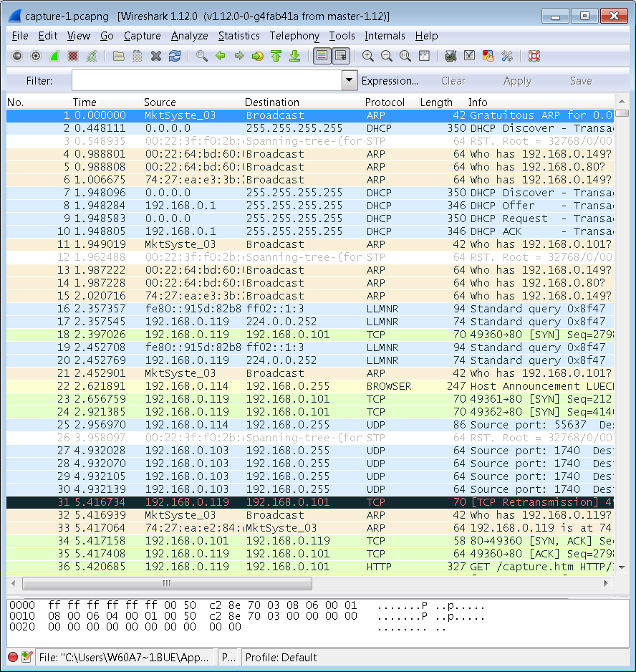Zoom in packet text icon

[367, 56]
